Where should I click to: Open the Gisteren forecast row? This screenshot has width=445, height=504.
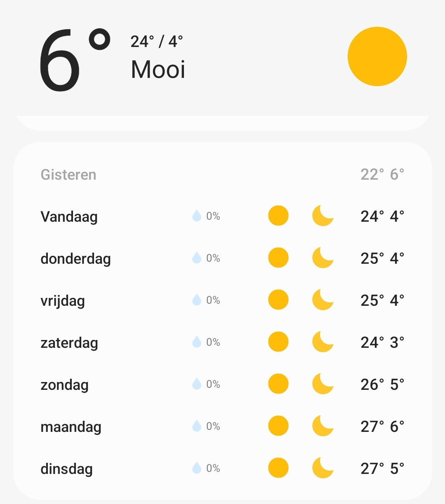click(222, 174)
